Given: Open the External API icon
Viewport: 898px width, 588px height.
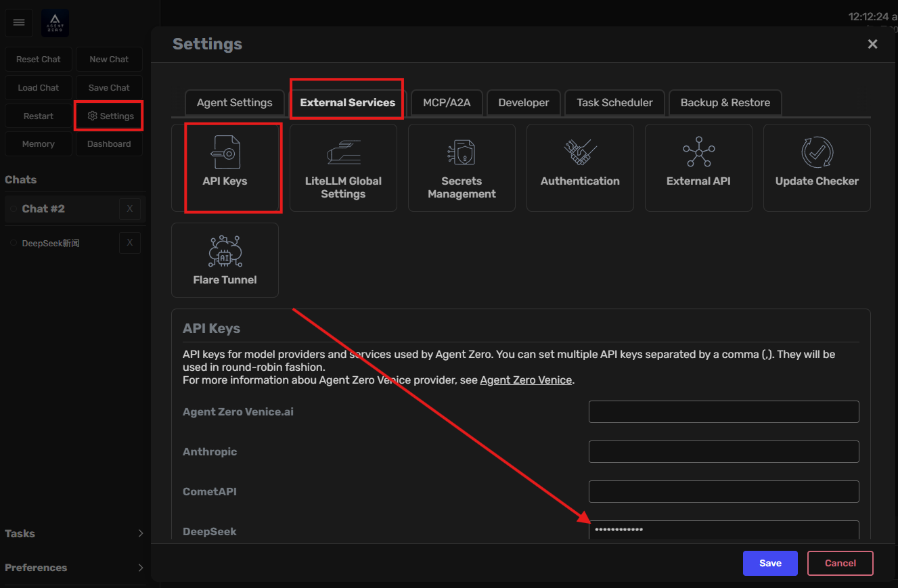Looking at the screenshot, I should click(698, 153).
